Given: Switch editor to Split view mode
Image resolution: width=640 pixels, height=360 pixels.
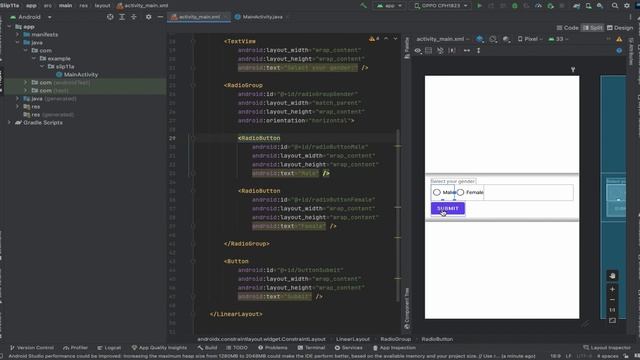Looking at the screenshot, I should coord(593,28).
